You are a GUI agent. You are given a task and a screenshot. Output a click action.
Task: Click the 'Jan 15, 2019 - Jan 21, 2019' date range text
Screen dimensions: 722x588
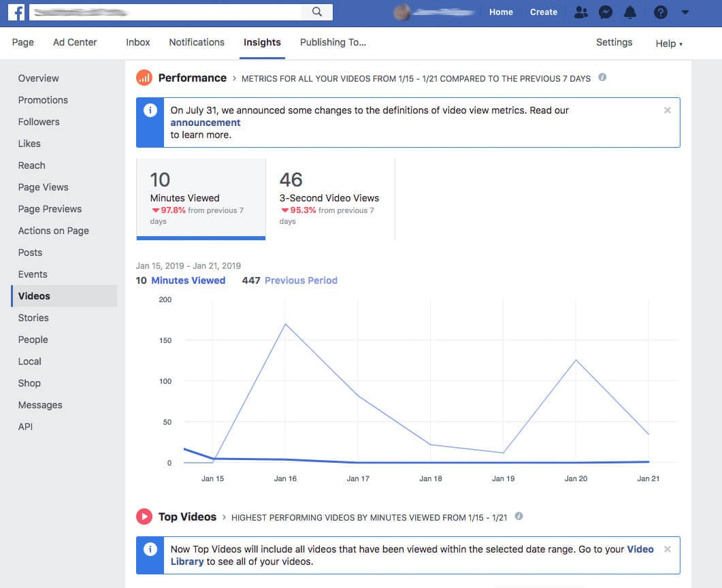(x=188, y=265)
